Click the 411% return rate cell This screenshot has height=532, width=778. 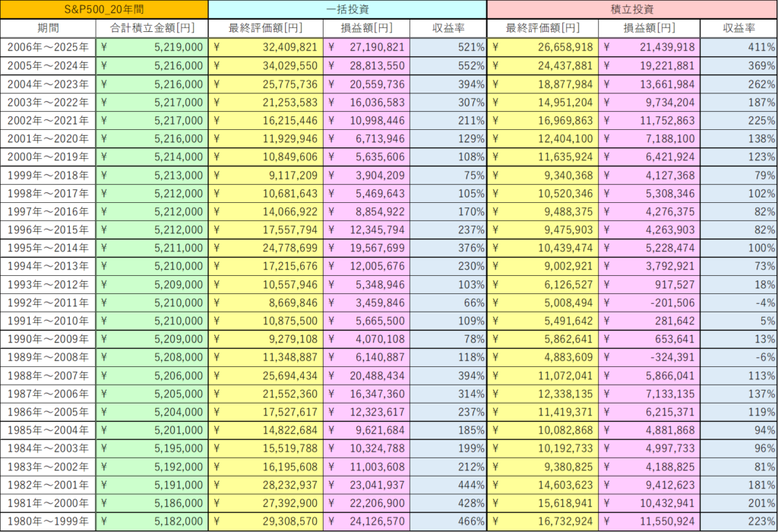[x=738, y=47]
